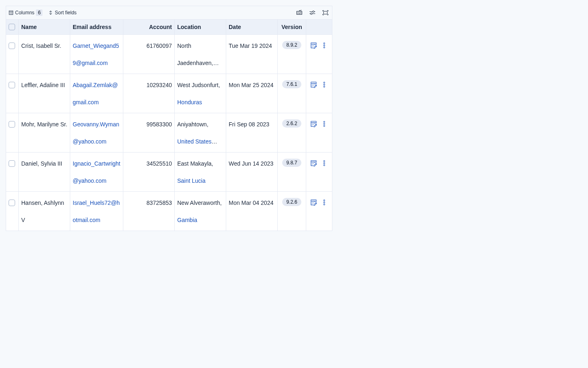Sort by the Location column header
The width and height of the screenshot is (588, 368).
(x=200, y=27)
